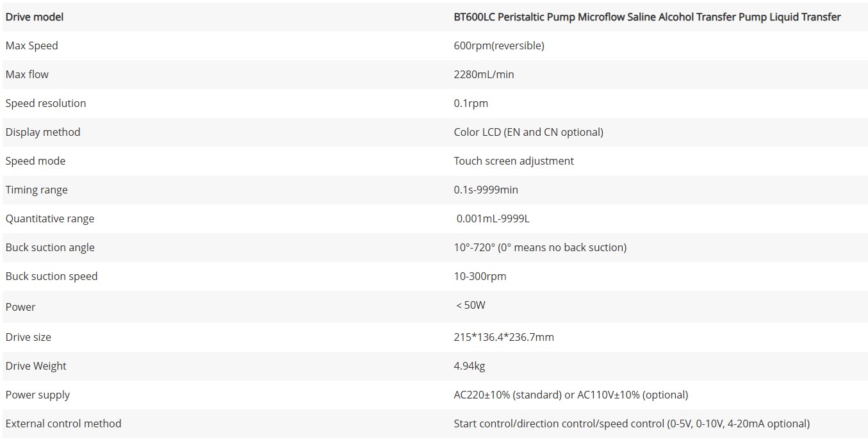The width and height of the screenshot is (868, 444).
Task: Click the 'Drive model' header cell
Action: coord(35,17)
